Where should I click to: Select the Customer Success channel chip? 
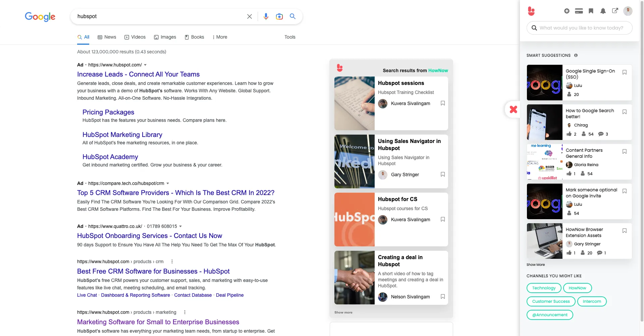[x=551, y=301]
